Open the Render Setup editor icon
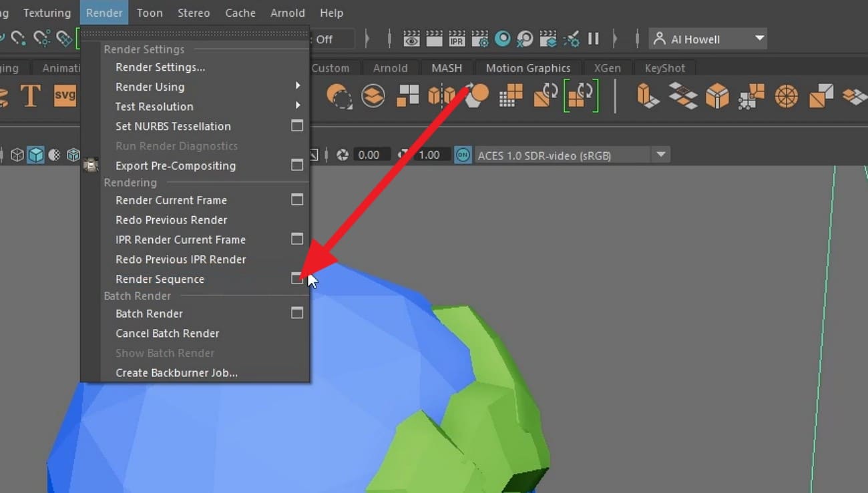 click(x=549, y=39)
